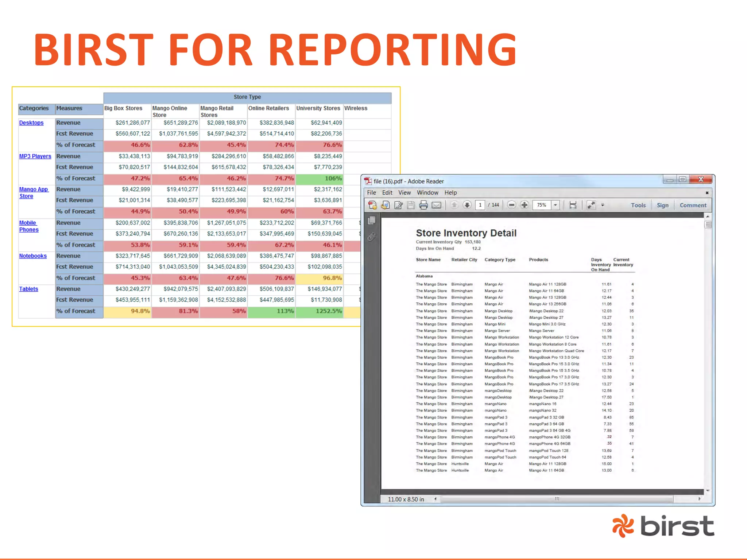Open the Sign pane
The height and width of the screenshot is (560, 747).
pos(662,205)
